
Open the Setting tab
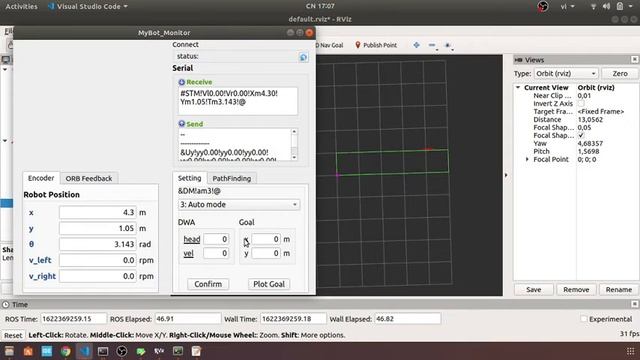(189, 178)
